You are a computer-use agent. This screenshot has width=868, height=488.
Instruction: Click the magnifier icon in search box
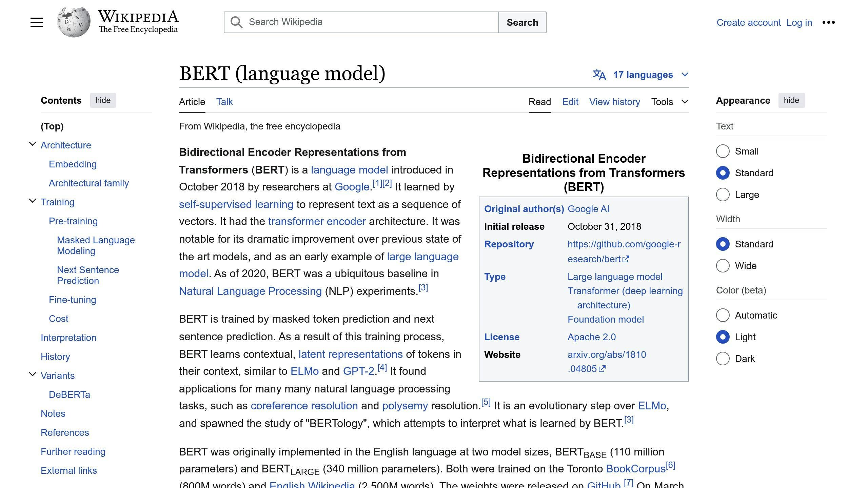pyautogui.click(x=236, y=22)
